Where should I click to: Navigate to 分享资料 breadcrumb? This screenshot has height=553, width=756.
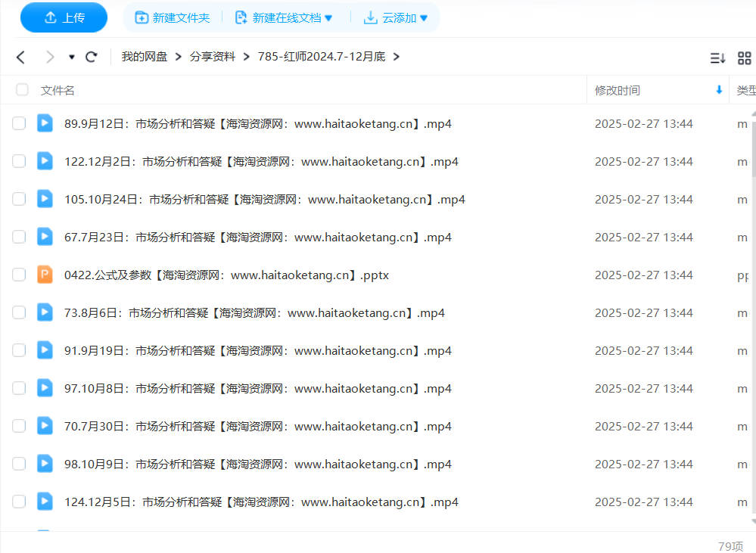tap(212, 57)
